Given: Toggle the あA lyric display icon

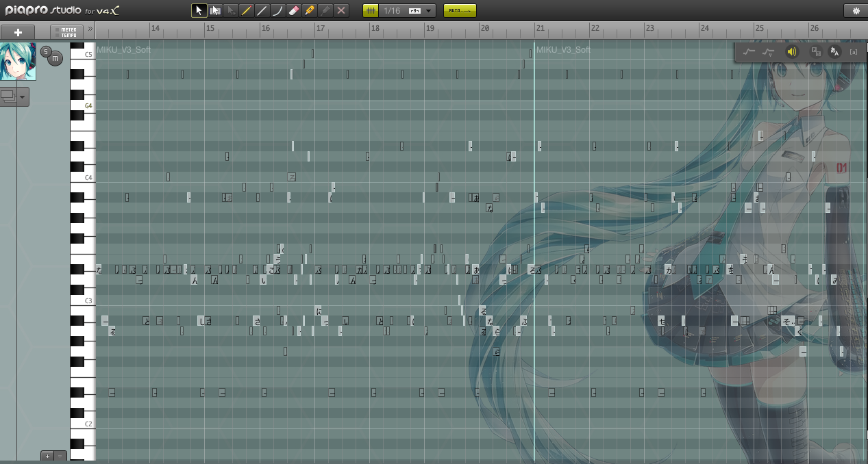Looking at the screenshot, I should pyautogui.click(x=834, y=51).
